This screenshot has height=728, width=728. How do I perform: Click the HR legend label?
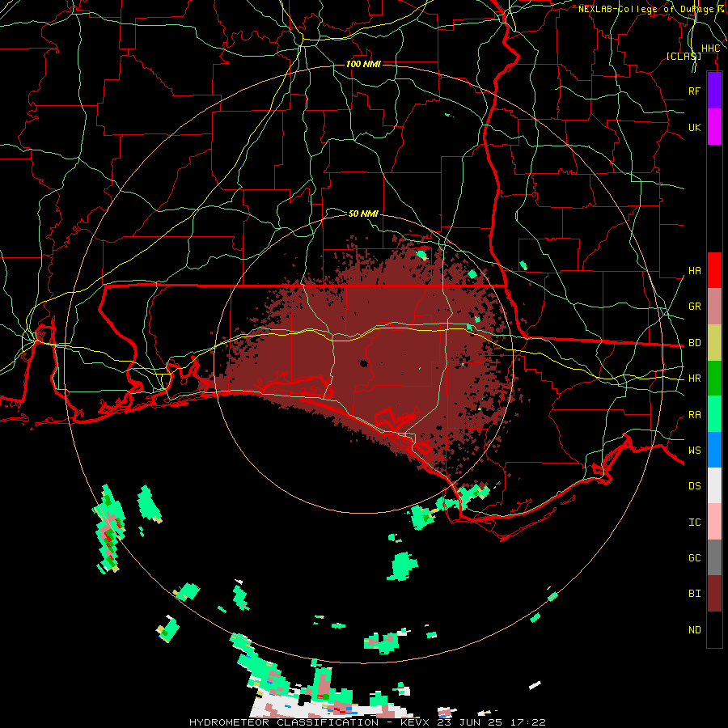(x=694, y=379)
